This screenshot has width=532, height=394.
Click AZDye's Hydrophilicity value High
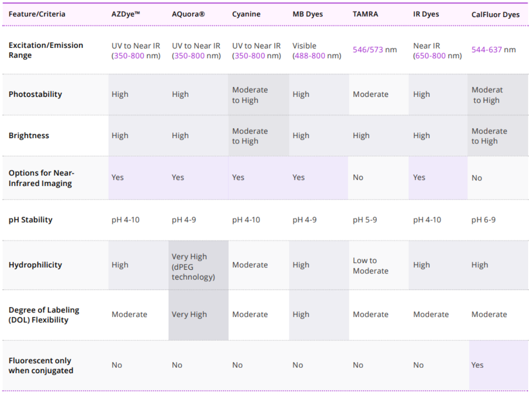click(120, 265)
